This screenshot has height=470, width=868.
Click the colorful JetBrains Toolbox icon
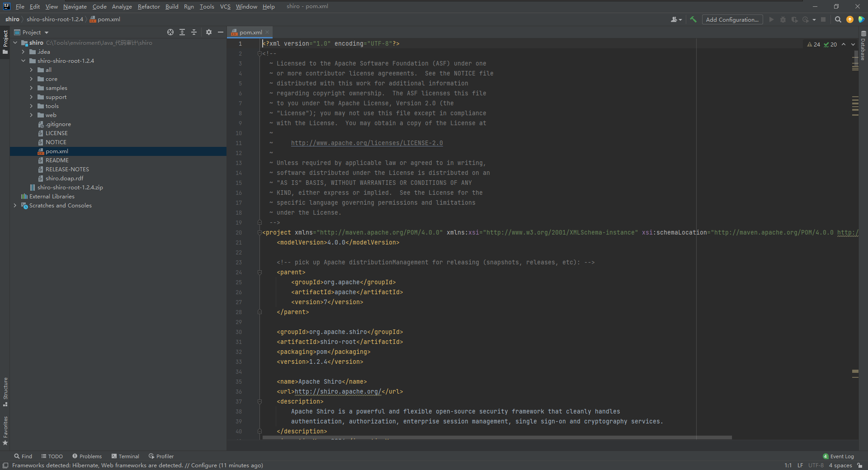861,19
